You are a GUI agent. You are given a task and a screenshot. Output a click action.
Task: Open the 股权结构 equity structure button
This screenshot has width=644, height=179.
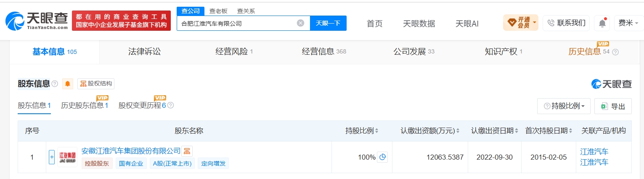pyautogui.click(x=96, y=84)
